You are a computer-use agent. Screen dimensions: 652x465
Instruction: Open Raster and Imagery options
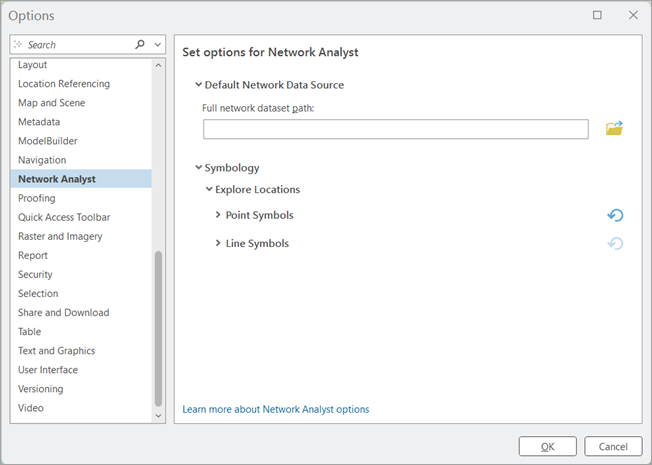click(x=60, y=236)
